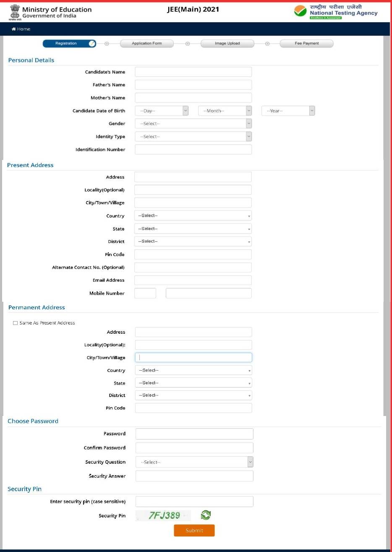The image size is (392, 552).
Task: Expand the Month dropdown for date of birth
Action: (x=225, y=110)
